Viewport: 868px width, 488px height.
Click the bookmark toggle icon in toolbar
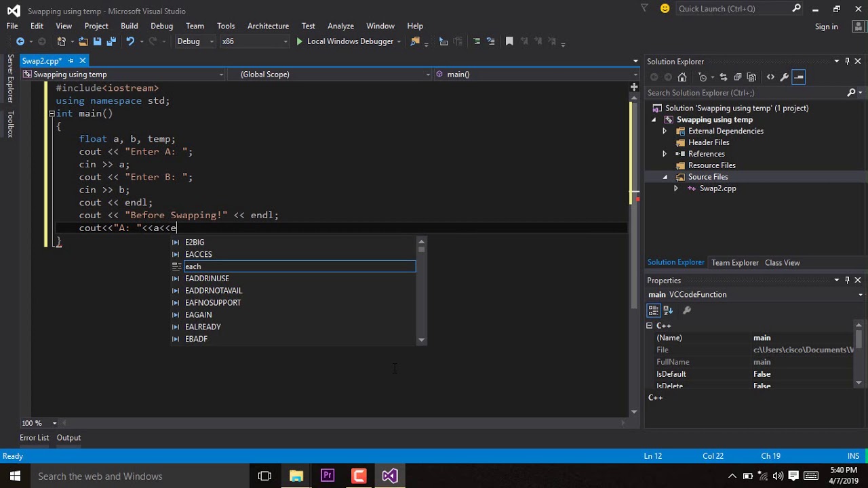(x=509, y=41)
